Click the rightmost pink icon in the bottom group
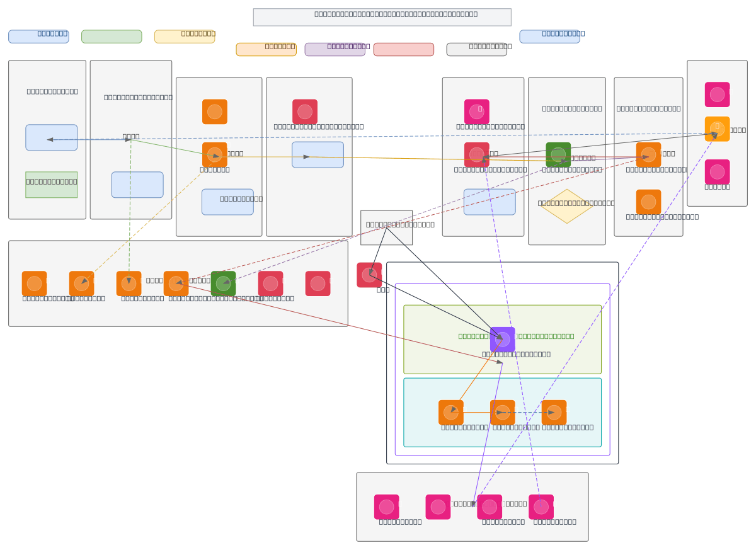The height and width of the screenshot is (550, 756). 541,507
